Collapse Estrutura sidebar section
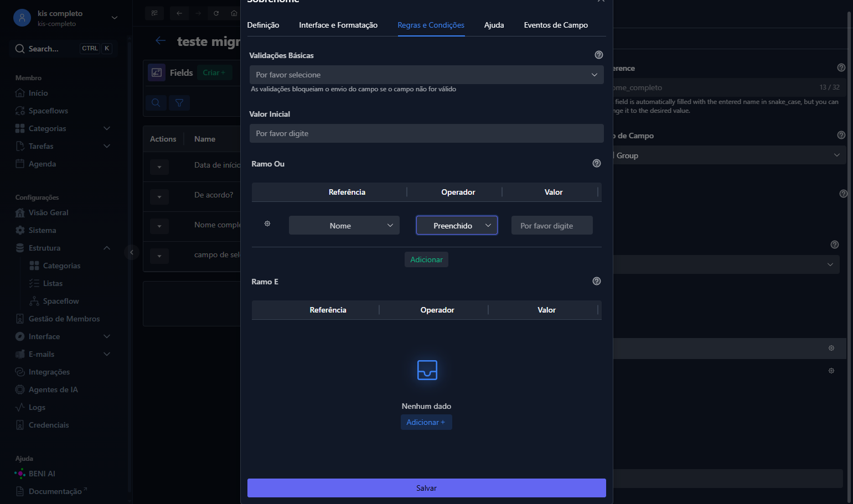 (107, 248)
